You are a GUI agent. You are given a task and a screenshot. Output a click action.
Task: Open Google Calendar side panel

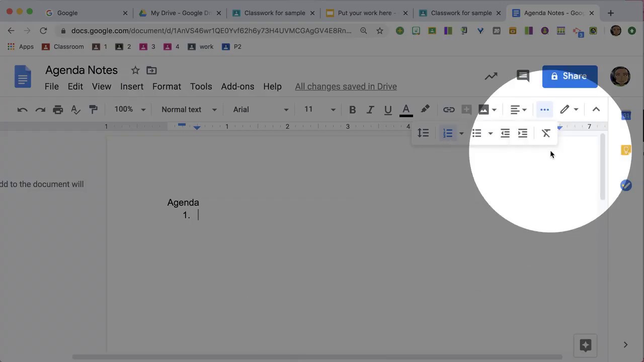tap(626, 116)
